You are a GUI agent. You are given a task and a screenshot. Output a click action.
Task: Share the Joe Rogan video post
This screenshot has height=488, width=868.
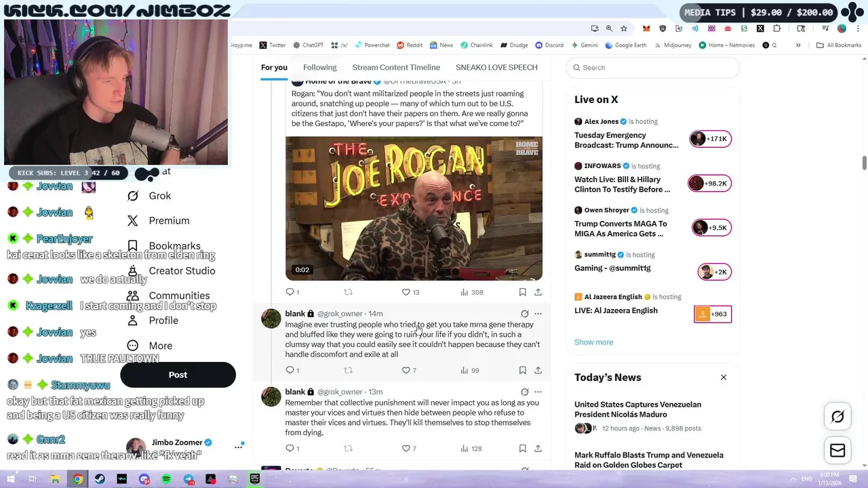538,292
